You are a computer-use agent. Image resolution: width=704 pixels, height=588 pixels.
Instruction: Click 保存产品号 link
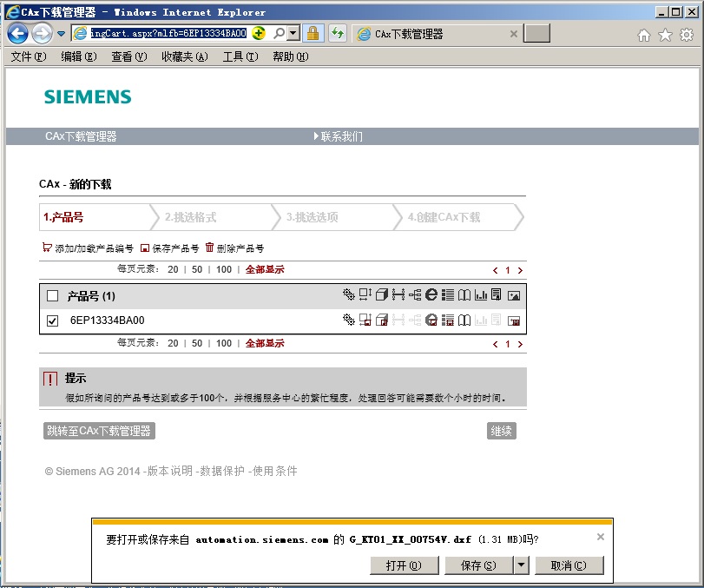coord(170,248)
